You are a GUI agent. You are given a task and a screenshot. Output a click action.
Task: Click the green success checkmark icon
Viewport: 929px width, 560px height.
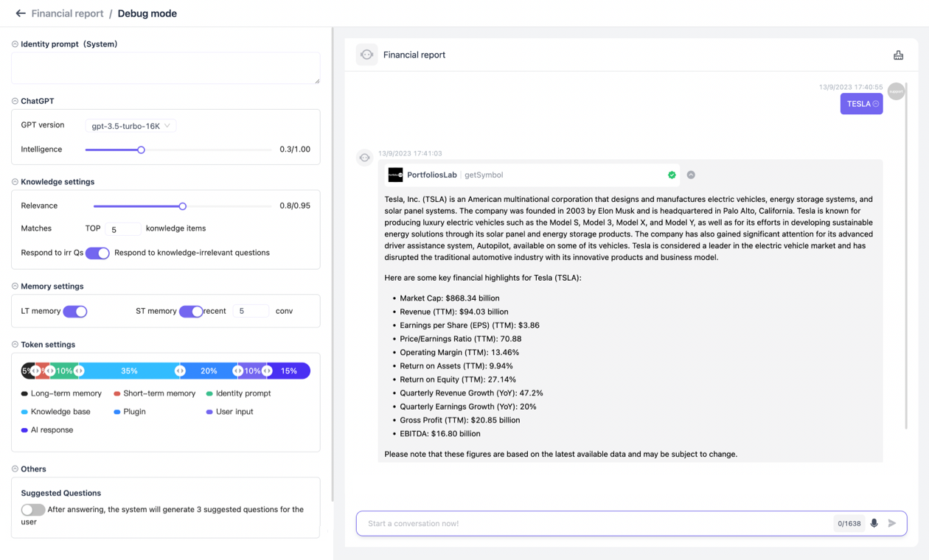click(672, 175)
